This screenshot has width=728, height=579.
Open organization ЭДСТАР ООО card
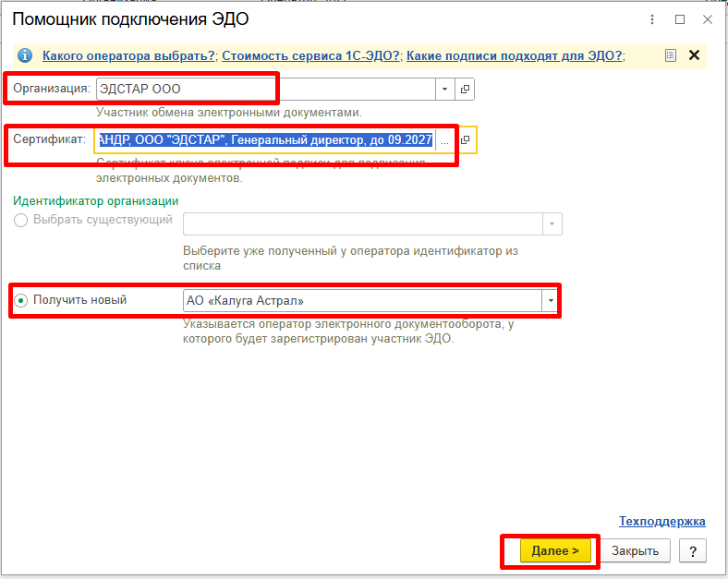[465, 89]
